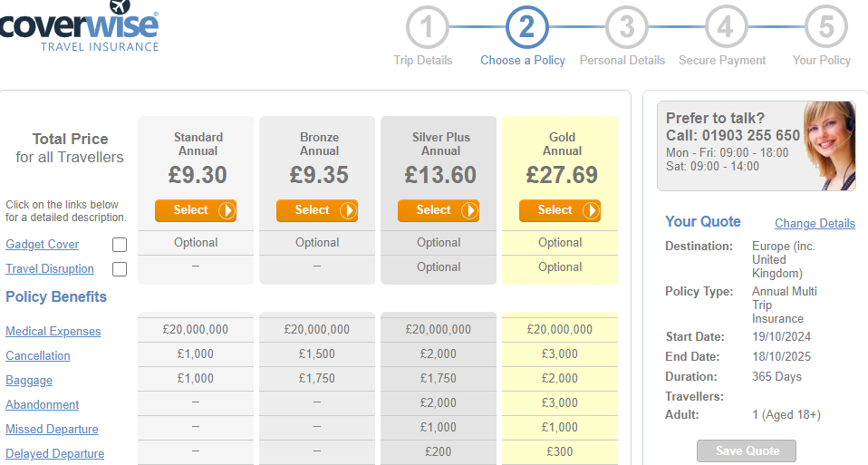Open the Change Details link
This screenshot has width=868, height=465.
click(815, 223)
